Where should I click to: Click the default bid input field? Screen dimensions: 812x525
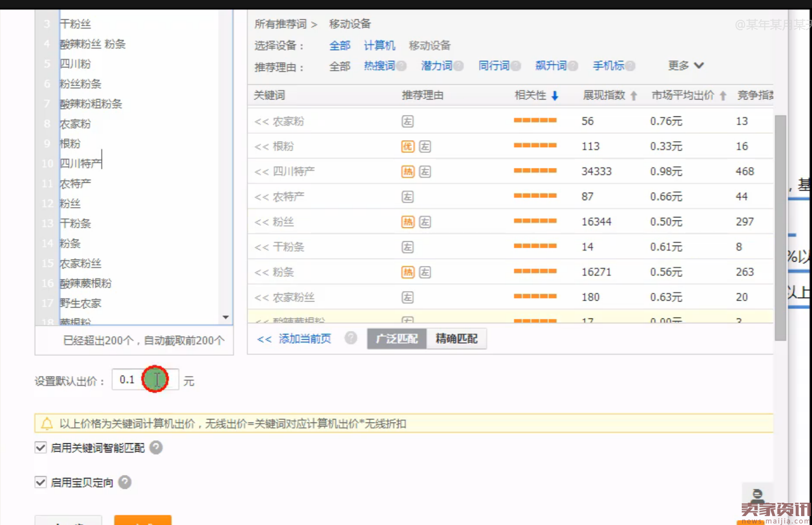click(x=145, y=380)
